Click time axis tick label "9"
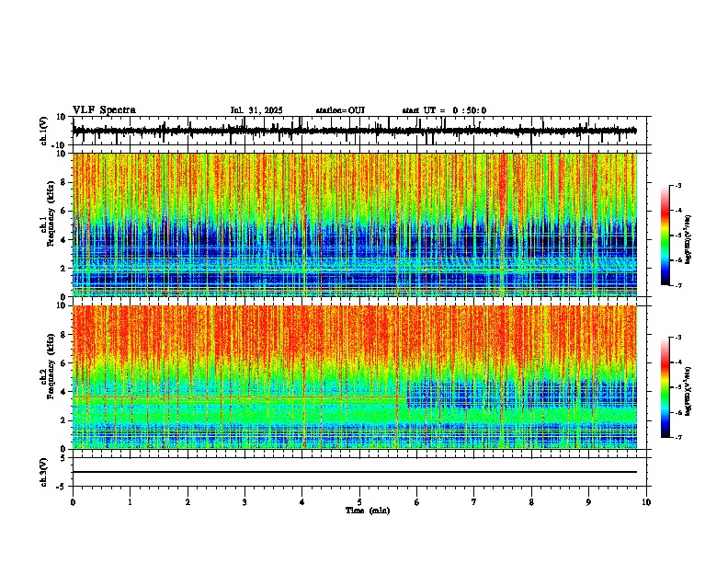Image resolution: width=728 pixels, height=563 pixels. point(588,502)
